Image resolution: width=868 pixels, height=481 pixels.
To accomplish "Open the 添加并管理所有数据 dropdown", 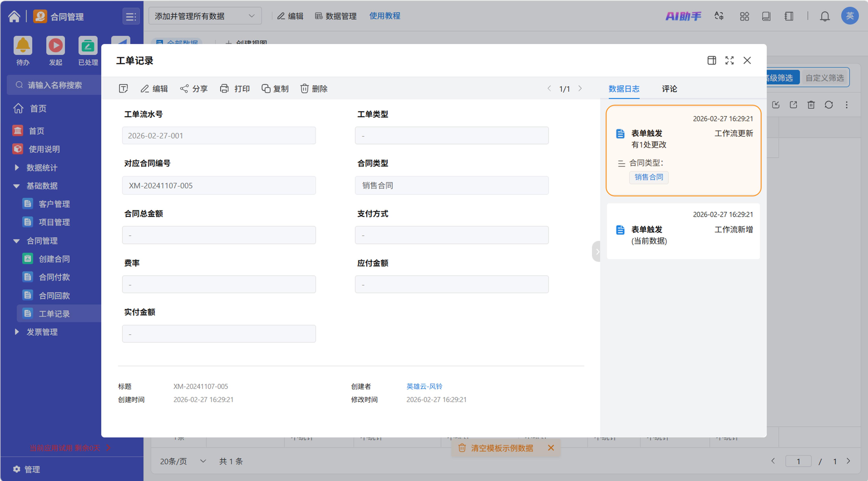I will pyautogui.click(x=205, y=16).
